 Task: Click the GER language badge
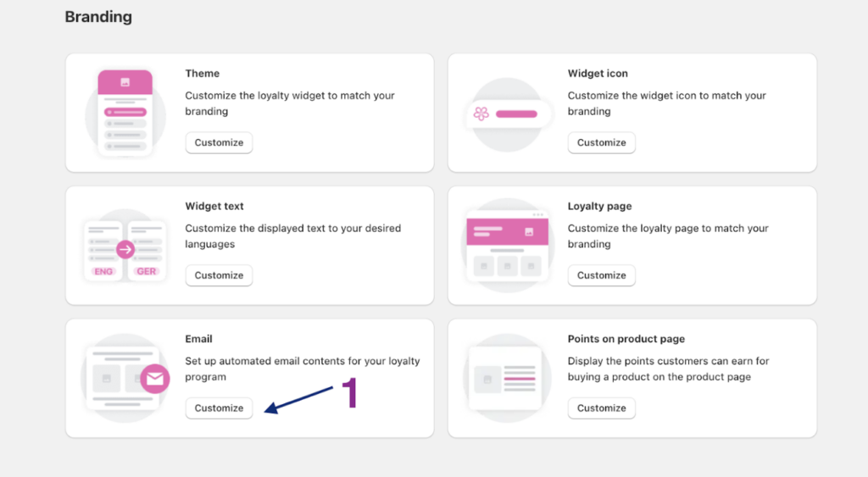[x=147, y=272]
